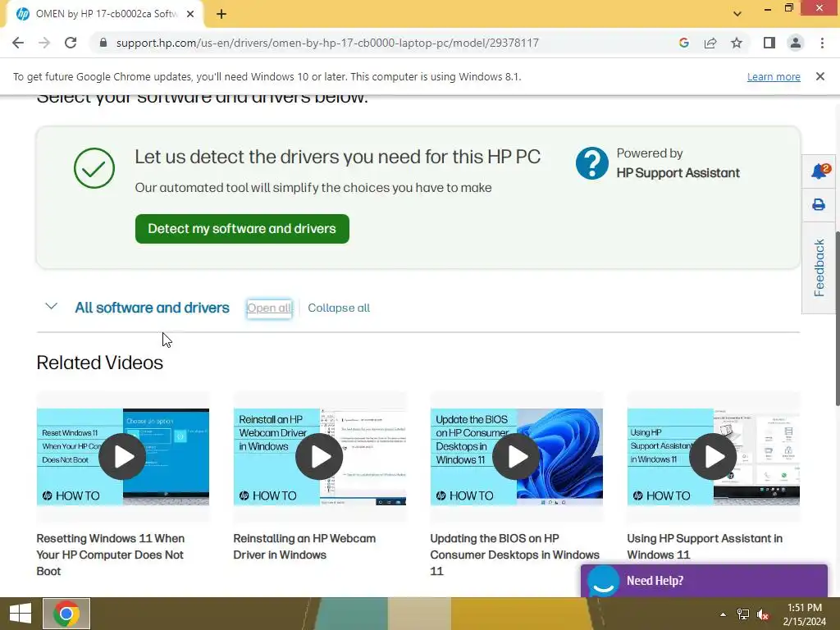Screen dimensions: 840x630
Task: Open the Feedback side tab
Action: tap(819, 268)
